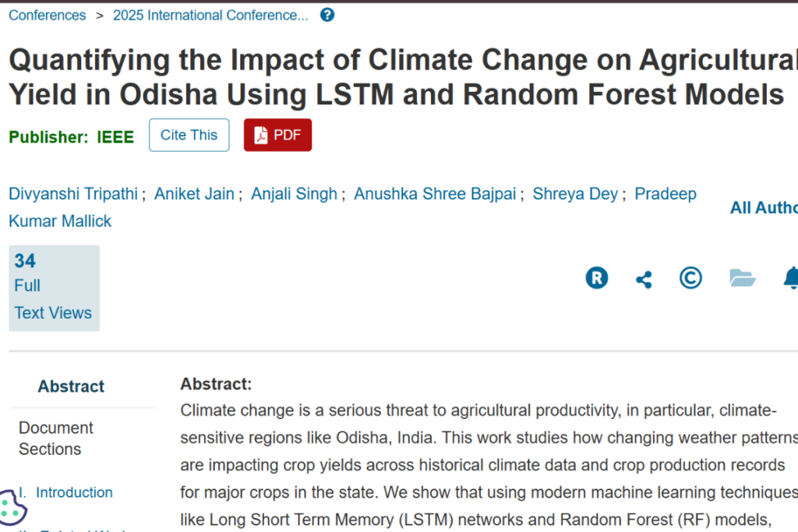The width and height of the screenshot is (798, 532).
Task: Open Anjali Singh author link
Action: [294, 194]
